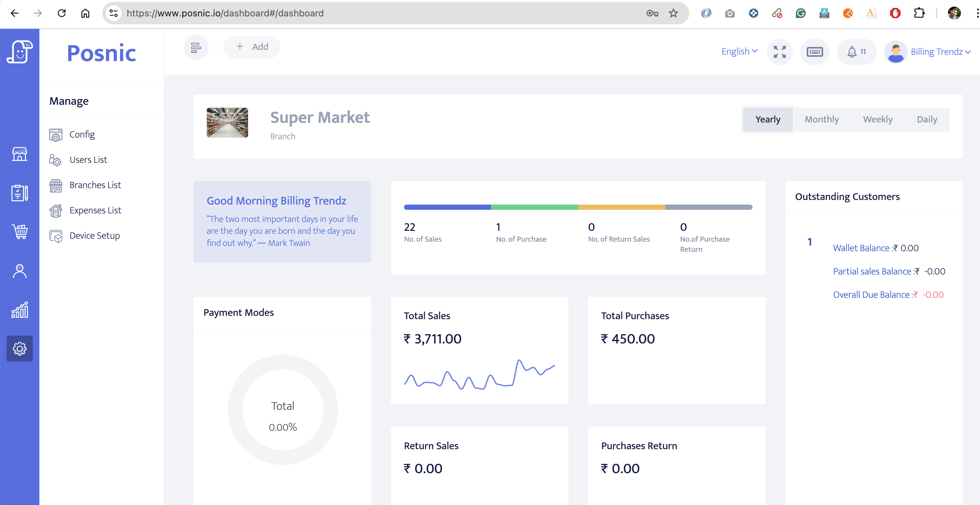Open the store icon in sidebar

point(19,154)
